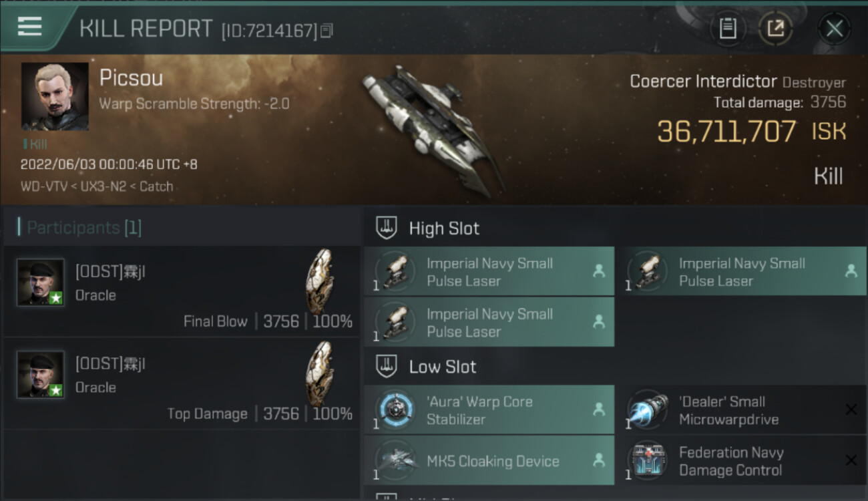
Task: Follow the WD-VTV system location link
Action: coord(43,186)
